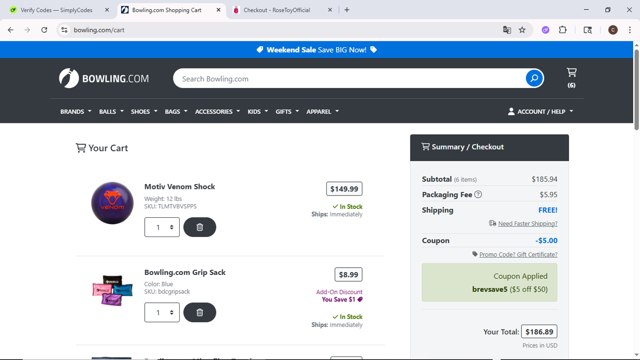640x360 pixels.
Task: Bookmark this page with star icon
Action: coord(522,30)
